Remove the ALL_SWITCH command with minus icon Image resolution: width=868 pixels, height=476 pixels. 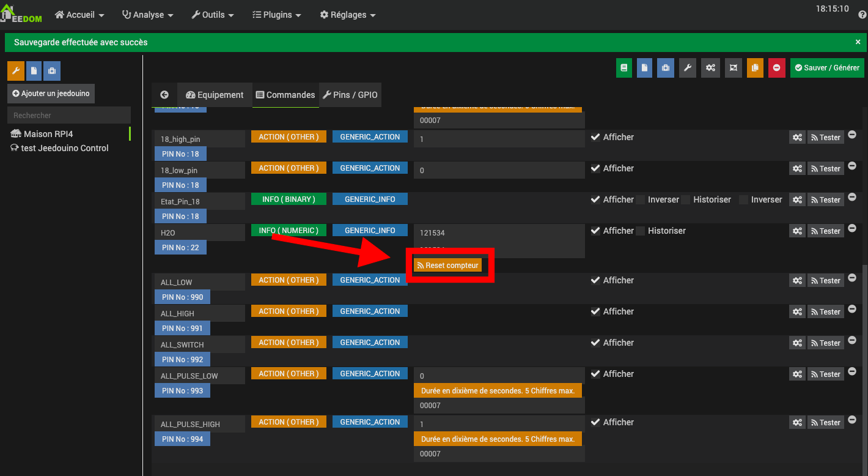click(x=852, y=341)
